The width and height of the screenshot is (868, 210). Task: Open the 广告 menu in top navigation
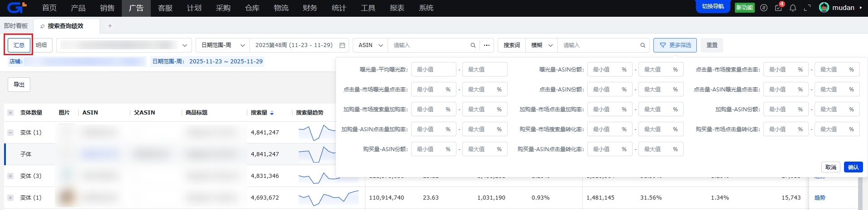[136, 8]
